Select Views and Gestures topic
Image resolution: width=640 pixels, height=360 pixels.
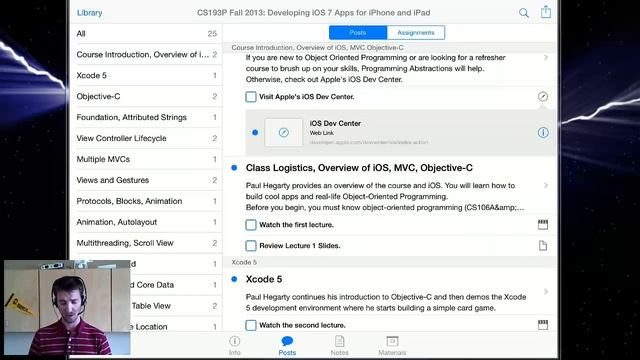pyautogui.click(x=147, y=180)
